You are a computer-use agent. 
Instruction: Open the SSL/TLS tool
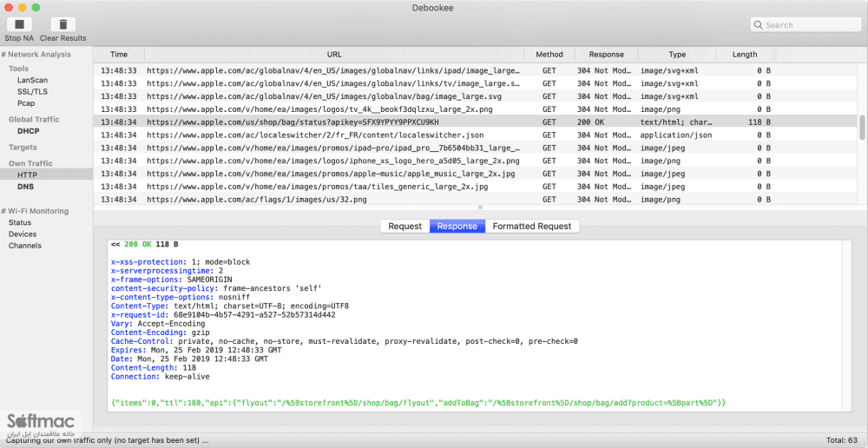pos(32,91)
